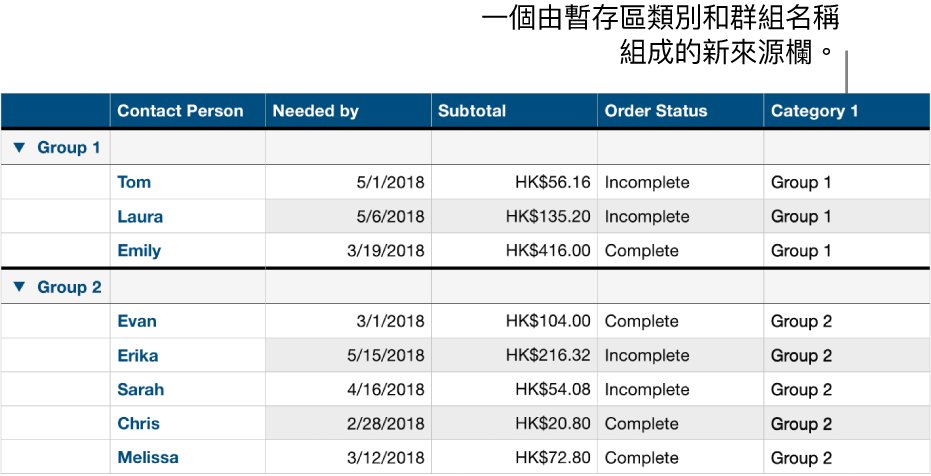Collapse the Group 1 disclosure triangle
This screenshot has height=476, width=931.
coord(20,148)
